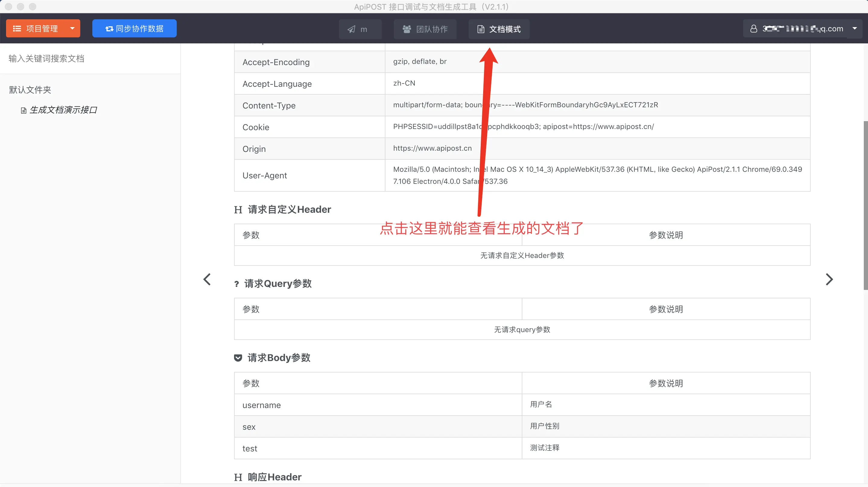Screen dimensions: 868x487
Task: Open the 团队协作 tab
Action: coord(425,29)
